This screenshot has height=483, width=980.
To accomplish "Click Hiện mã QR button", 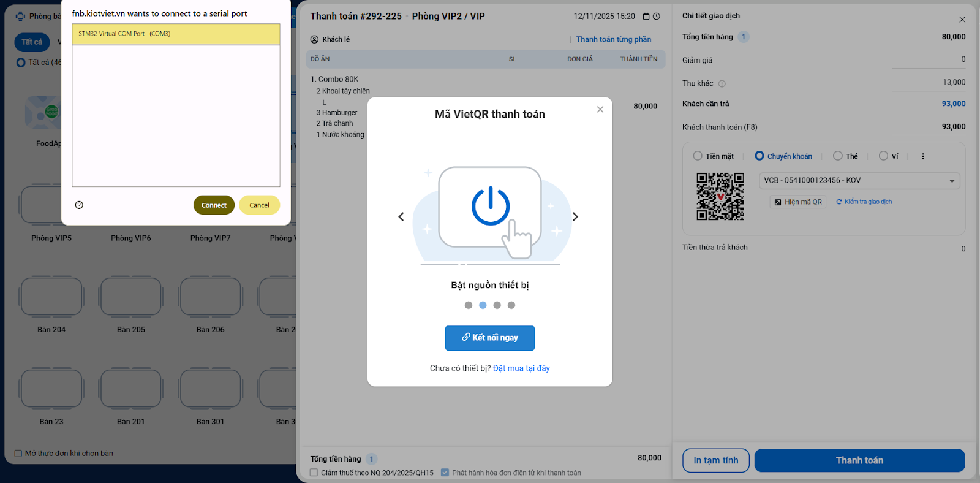I will tap(798, 202).
